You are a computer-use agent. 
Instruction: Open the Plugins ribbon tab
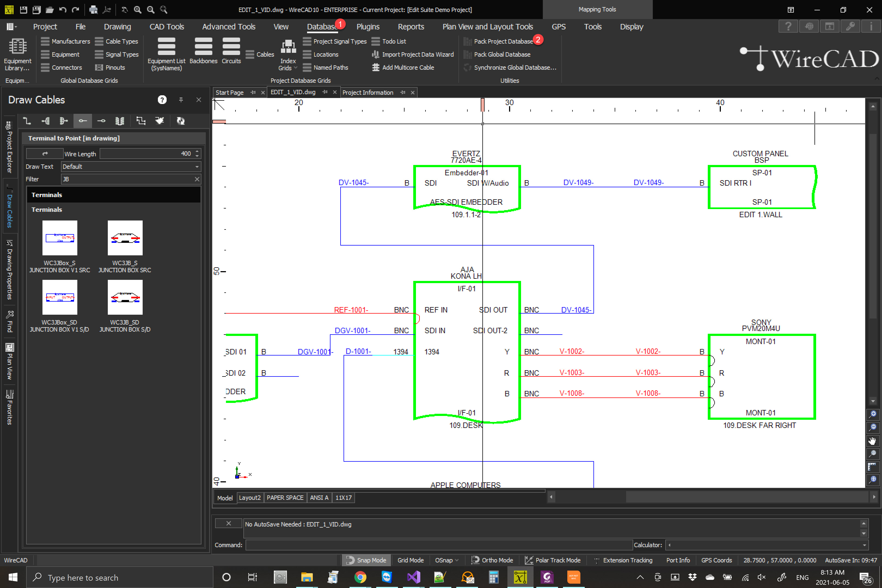pos(368,27)
